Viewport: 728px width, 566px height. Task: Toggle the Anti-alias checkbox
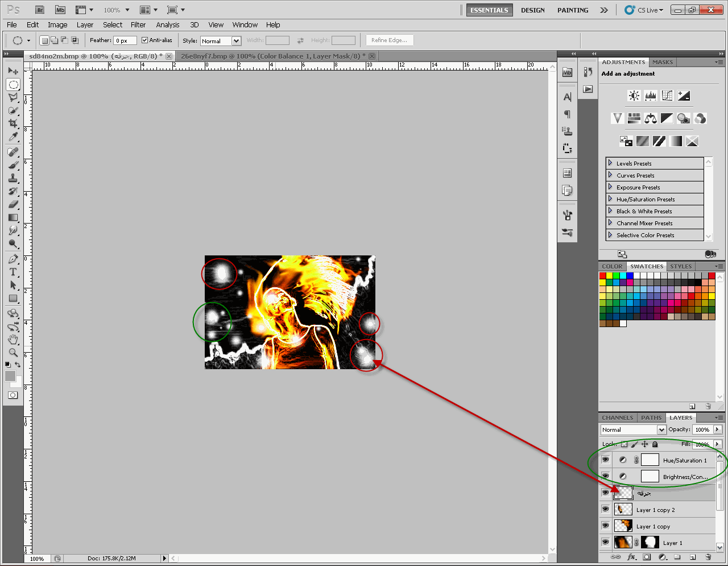tap(144, 40)
